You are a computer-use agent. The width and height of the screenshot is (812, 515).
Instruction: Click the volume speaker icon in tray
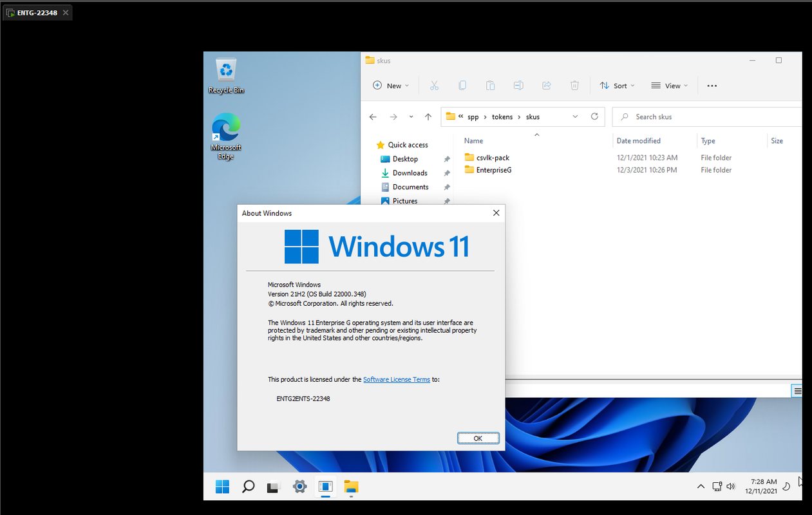point(730,487)
